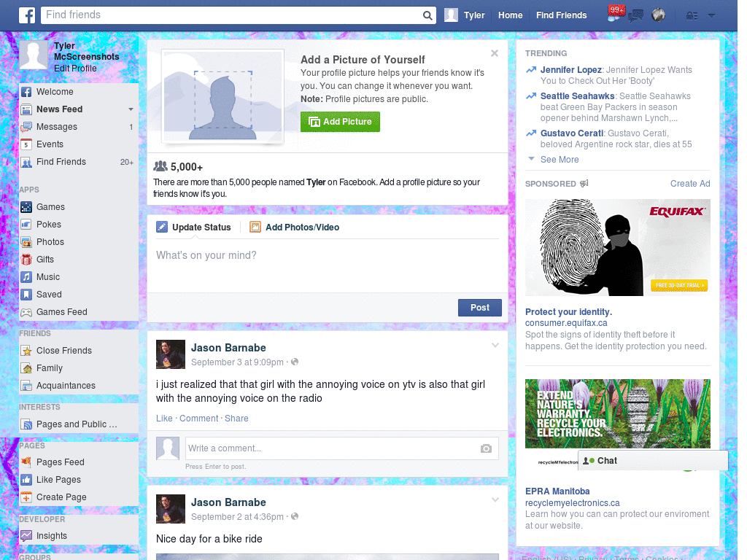The height and width of the screenshot is (560, 747).
Task: Open options arrow on September 2 post
Action: pyautogui.click(x=495, y=500)
